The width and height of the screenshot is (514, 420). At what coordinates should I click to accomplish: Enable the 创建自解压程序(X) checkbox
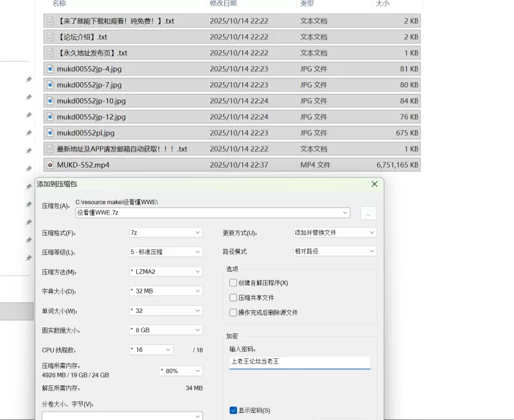[233, 283]
